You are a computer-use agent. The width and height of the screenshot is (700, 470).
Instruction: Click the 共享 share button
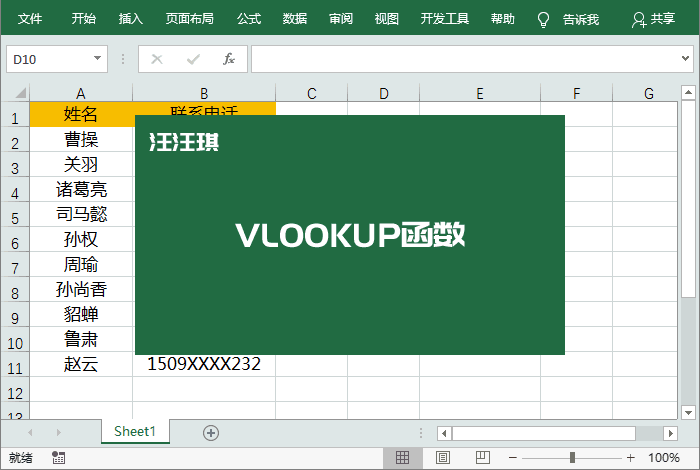653,19
